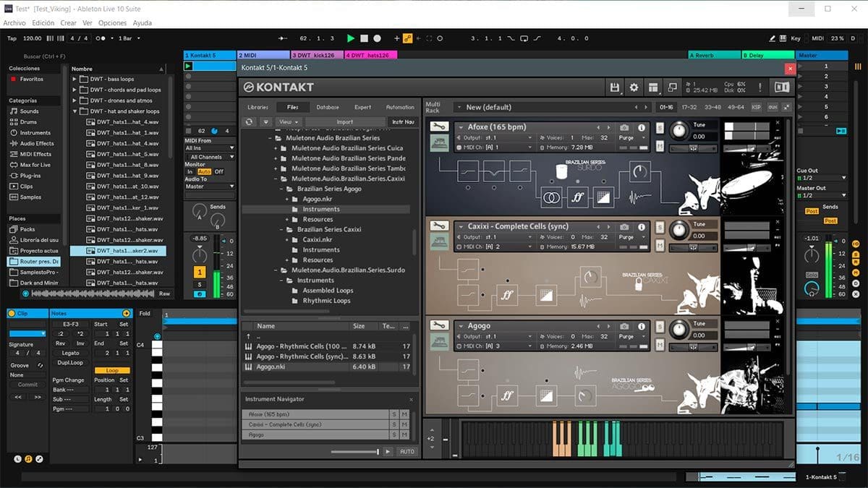
Task: Adjust Afoxe Tune knob
Action: [679, 131]
